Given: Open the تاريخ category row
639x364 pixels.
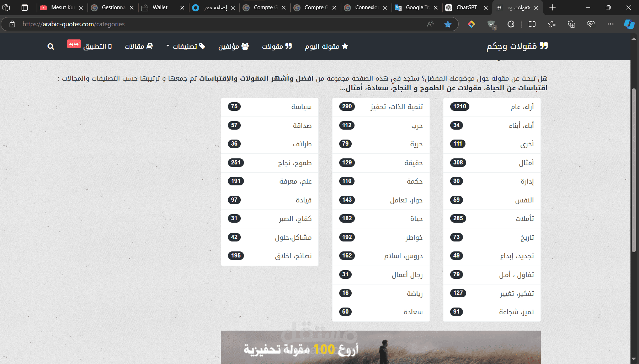Looking at the screenshot, I should [x=492, y=238].
